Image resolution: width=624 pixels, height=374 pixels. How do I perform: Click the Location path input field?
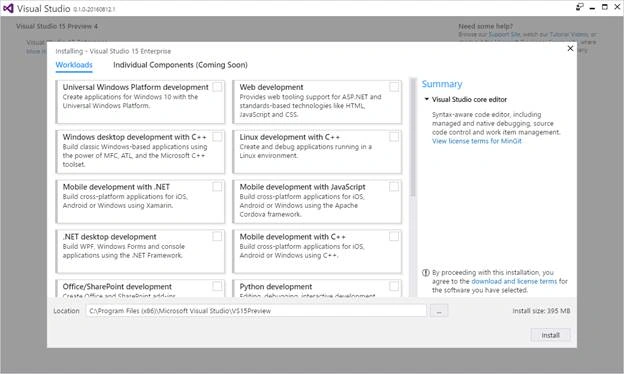[x=256, y=311]
